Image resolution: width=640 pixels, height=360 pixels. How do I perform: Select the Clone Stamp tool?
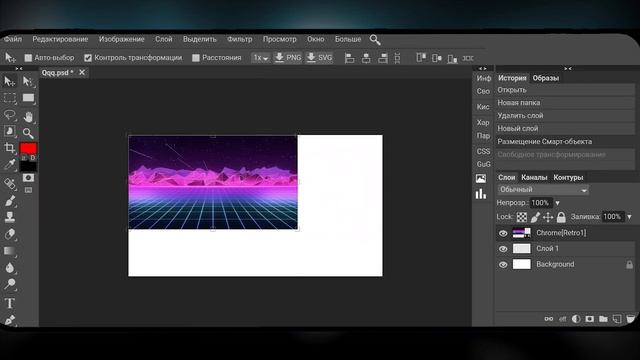click(x=10, y=217)
